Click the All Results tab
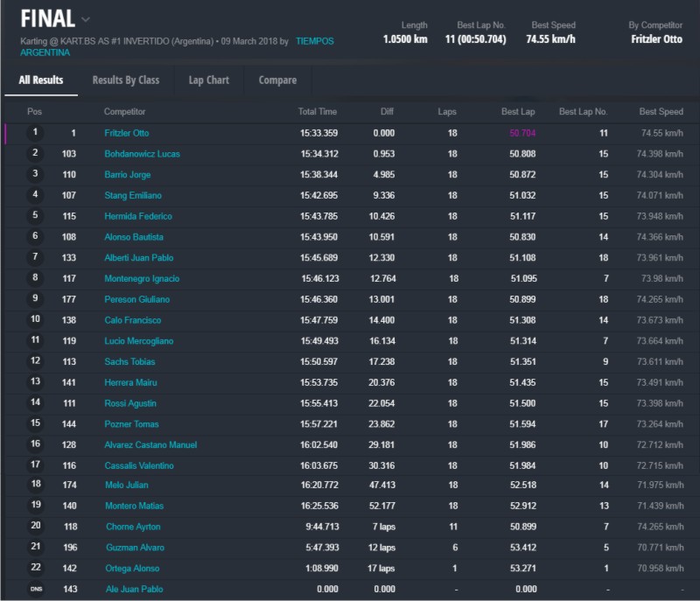The image size is (700, 601). click(x=41, y=80)
